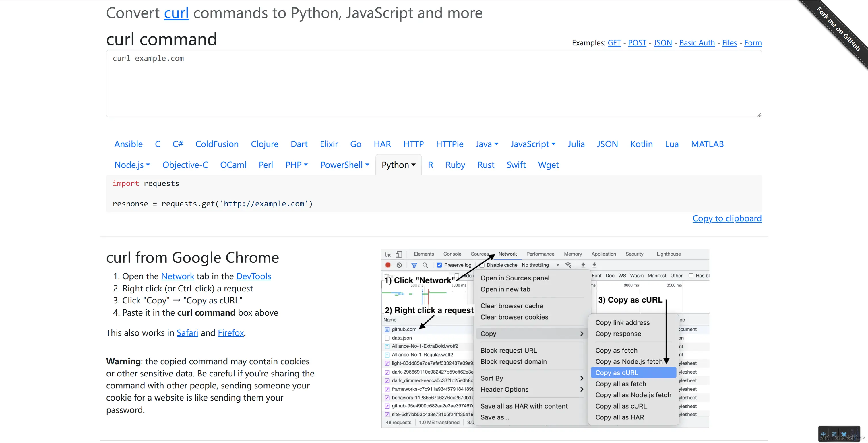Viewport: 868px width, 443px height.
Task: Toggle the Preserve log checkbox
Action: coord(439,265)
